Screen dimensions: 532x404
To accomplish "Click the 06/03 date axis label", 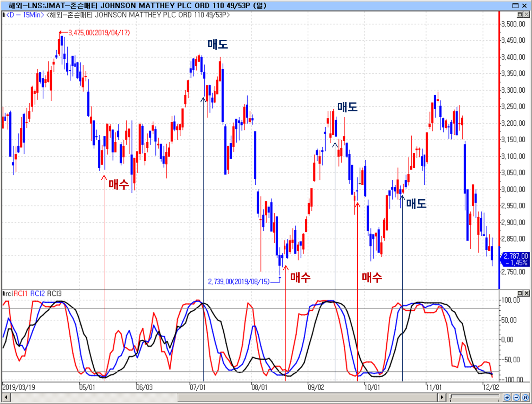I will click(144, 387).
